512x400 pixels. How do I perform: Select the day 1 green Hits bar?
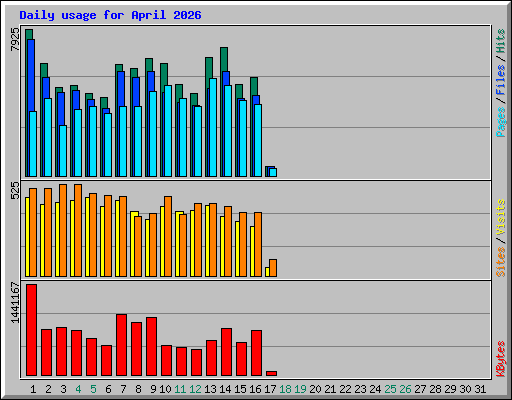coord(29,34)
